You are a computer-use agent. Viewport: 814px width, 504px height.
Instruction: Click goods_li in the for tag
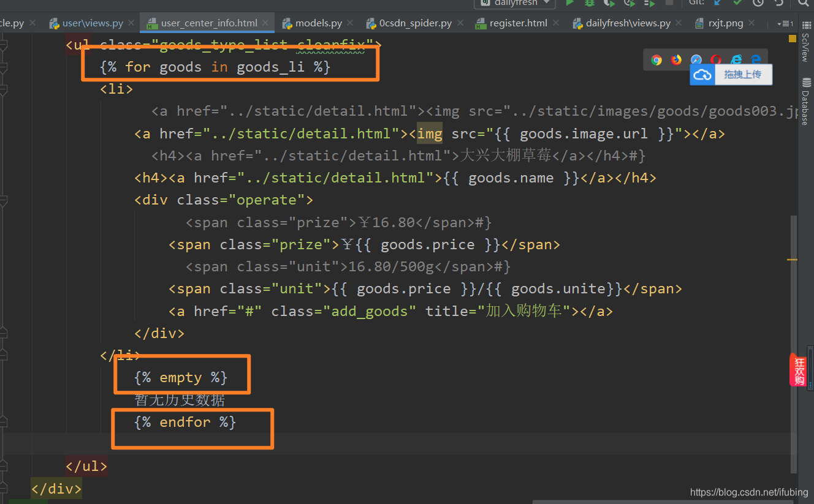click(270, 67)
